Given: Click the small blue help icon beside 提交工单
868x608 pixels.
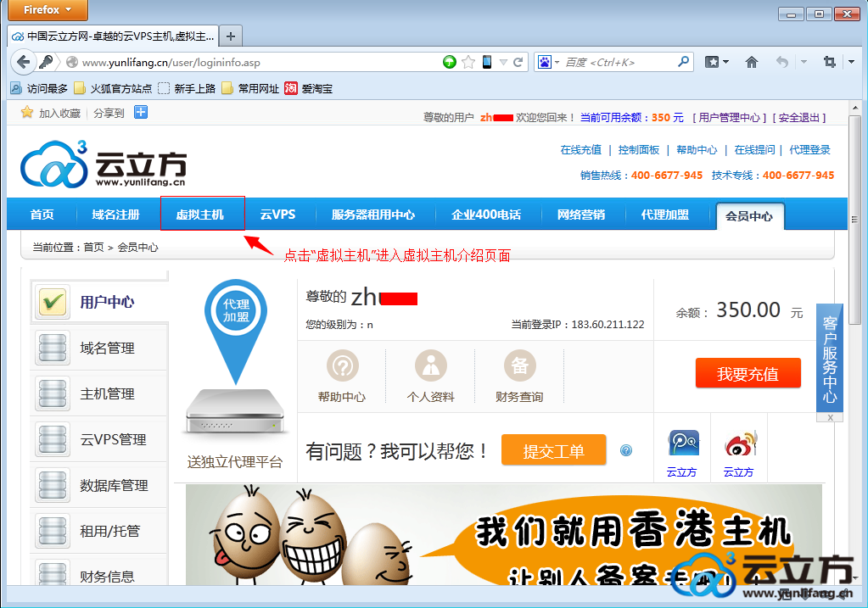Looking at the screenshot, I should tap(626, 450).
